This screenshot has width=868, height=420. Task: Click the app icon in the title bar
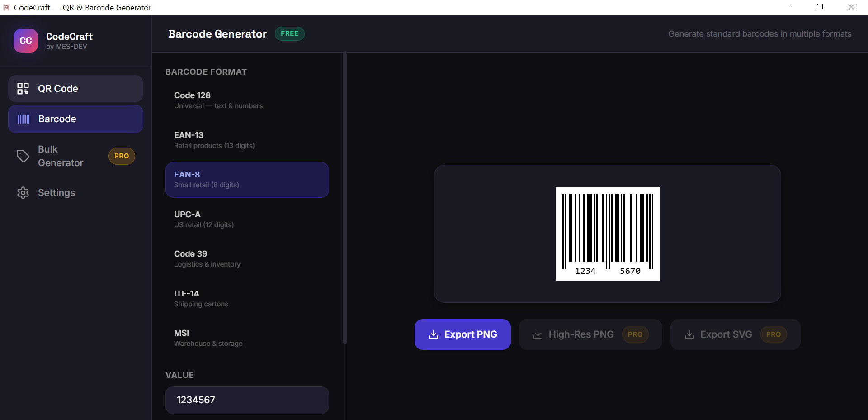pyautogui.click(x=6, y=7)
